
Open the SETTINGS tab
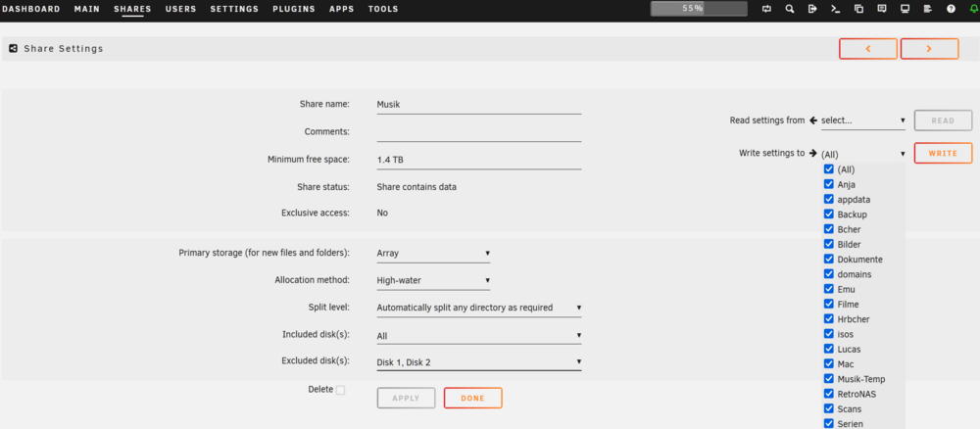(234, 9)
